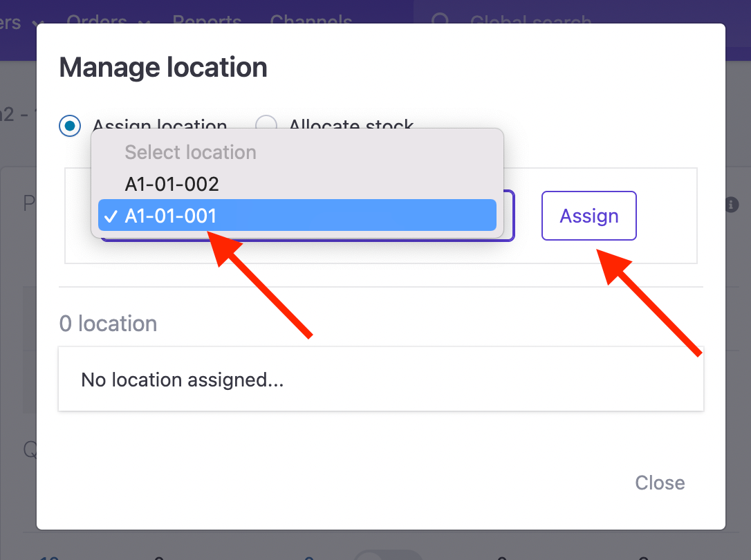751x560 pixels.
Task: Click the '0 location' heading
Action: pyautogui.click(x=109, y=324)
